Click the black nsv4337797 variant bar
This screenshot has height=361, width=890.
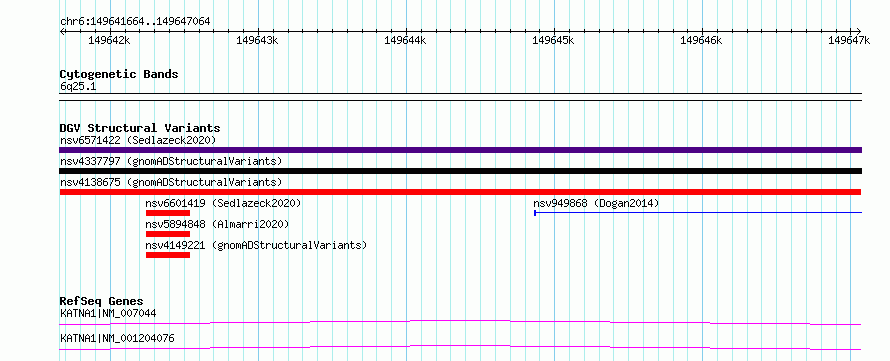460,171
